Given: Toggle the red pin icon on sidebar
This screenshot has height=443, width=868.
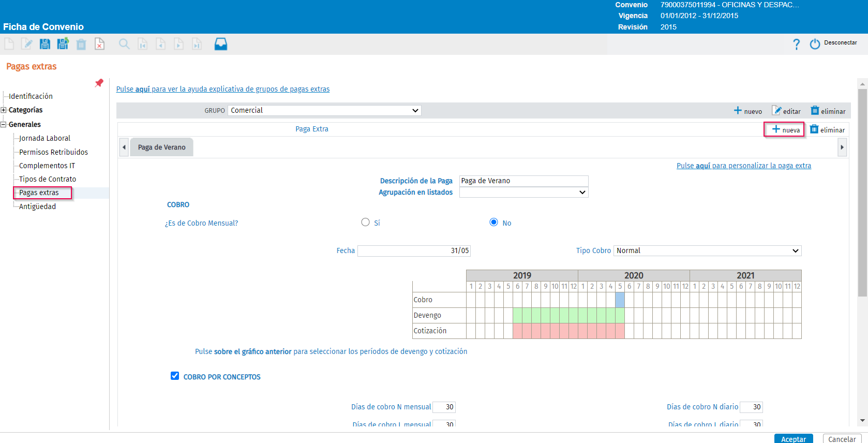Looking at the screenshot, I should (x=99, y=83).
